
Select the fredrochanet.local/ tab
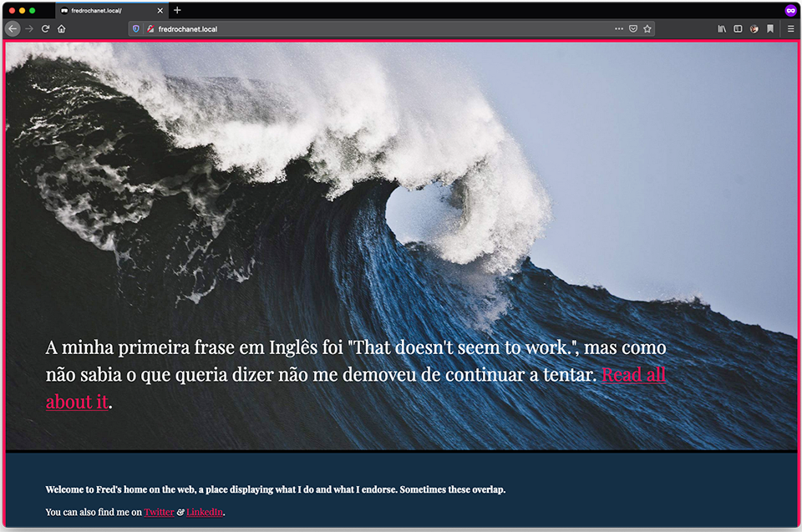pos(113,10)
